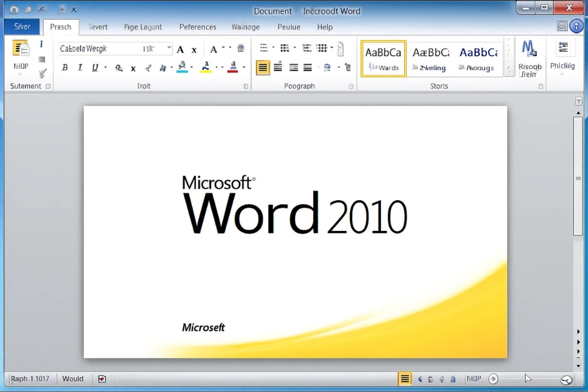The height and width of the screenshot is (392, 588).
Task: Open the blue Slver file button
Action: point(22,27)
